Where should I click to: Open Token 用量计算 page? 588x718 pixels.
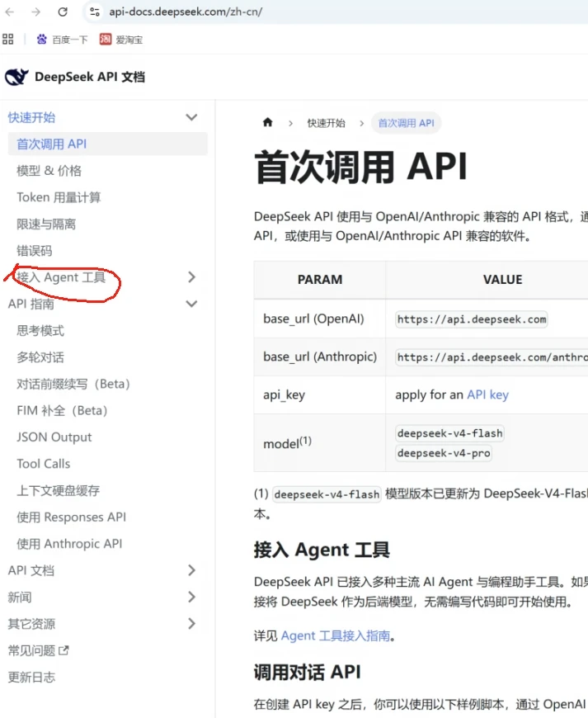coord(59,197)
